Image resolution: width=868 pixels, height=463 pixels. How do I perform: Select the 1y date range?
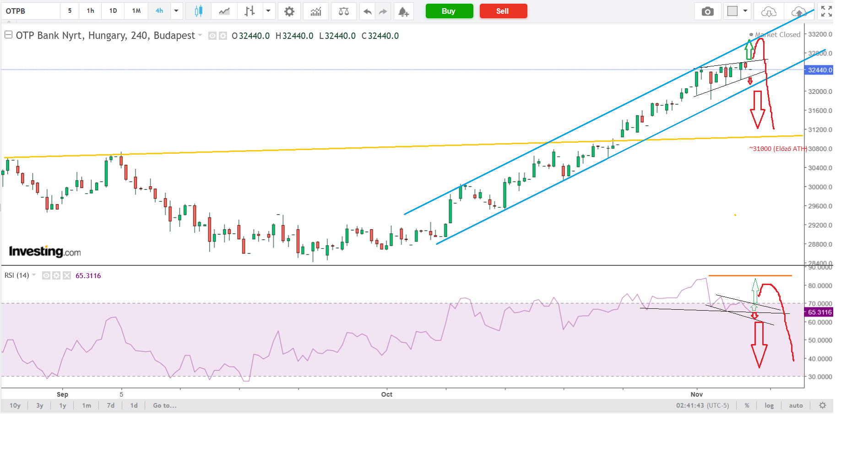pyautogui.click(x=63, y=405)
